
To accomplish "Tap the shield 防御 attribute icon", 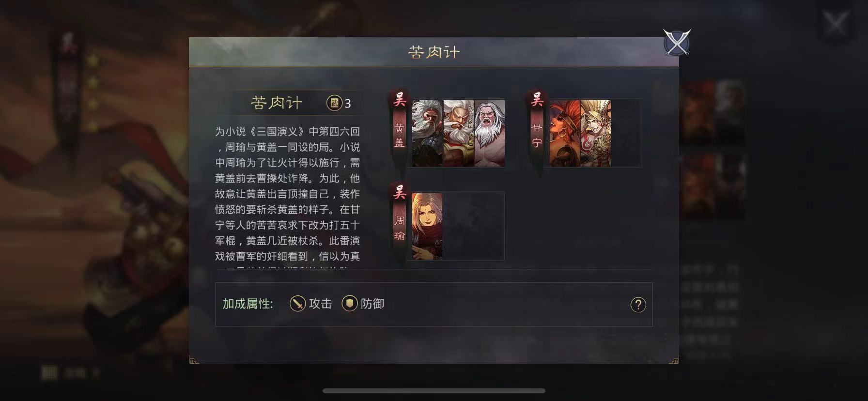I will click(349, 304).
